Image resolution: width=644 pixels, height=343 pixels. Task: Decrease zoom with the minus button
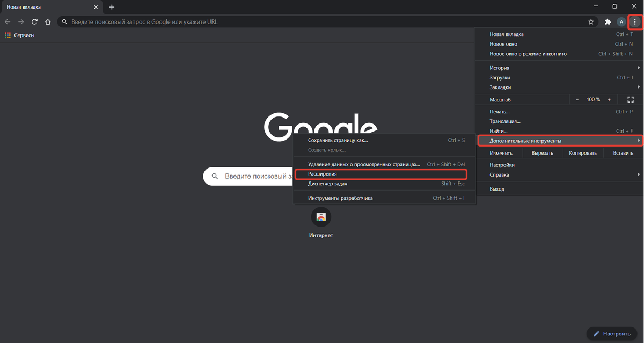[x=577, y=100]
